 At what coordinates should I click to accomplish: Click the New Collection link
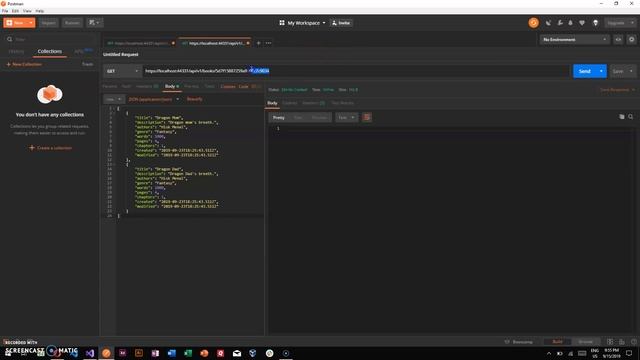pyautogui.click(x=24, y=64)
